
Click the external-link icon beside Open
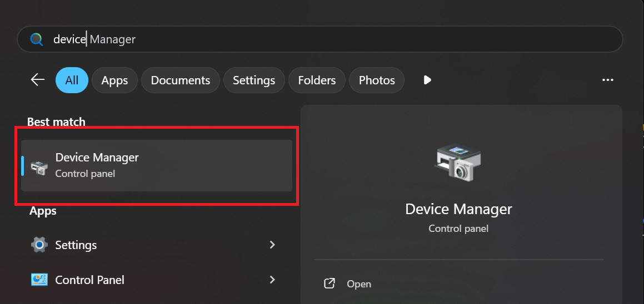[x=330, y=283]
